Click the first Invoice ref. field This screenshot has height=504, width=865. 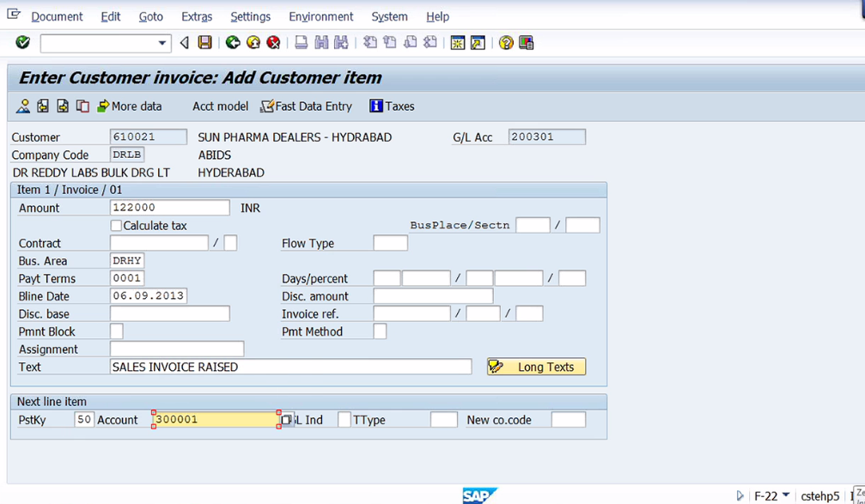click(x=411, y=313)
